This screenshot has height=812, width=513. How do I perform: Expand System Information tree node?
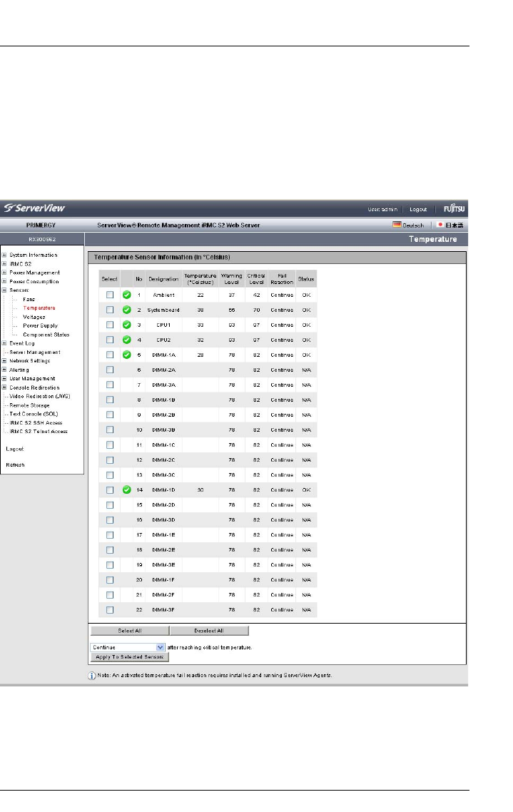[x=4, y=255]
